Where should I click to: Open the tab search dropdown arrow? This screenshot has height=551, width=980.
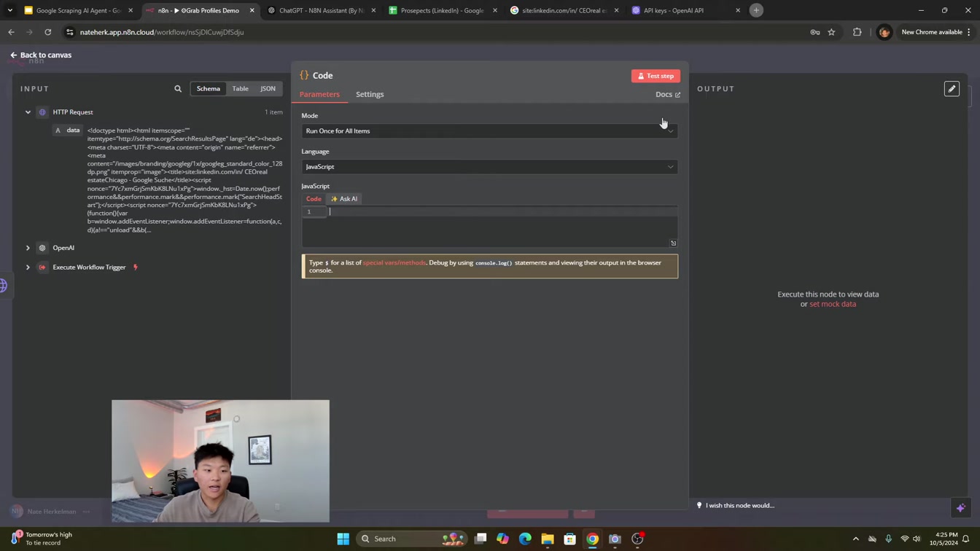[x=9, y=10]
